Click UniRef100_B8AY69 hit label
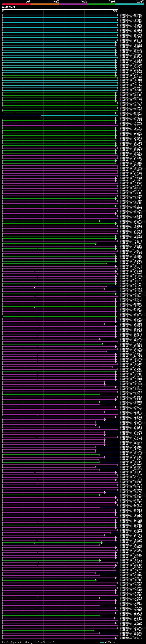The image size is (146, 644). click(x=131, y=113)
